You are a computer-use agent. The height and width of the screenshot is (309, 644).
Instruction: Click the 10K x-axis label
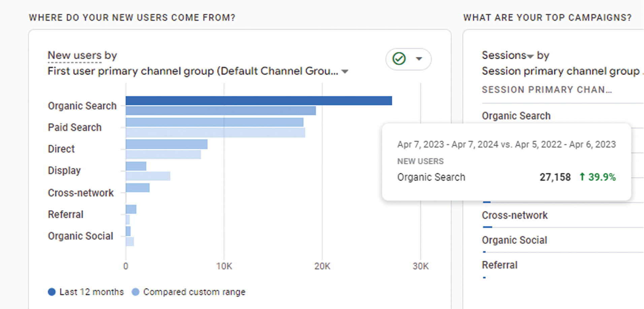(224, 266)
